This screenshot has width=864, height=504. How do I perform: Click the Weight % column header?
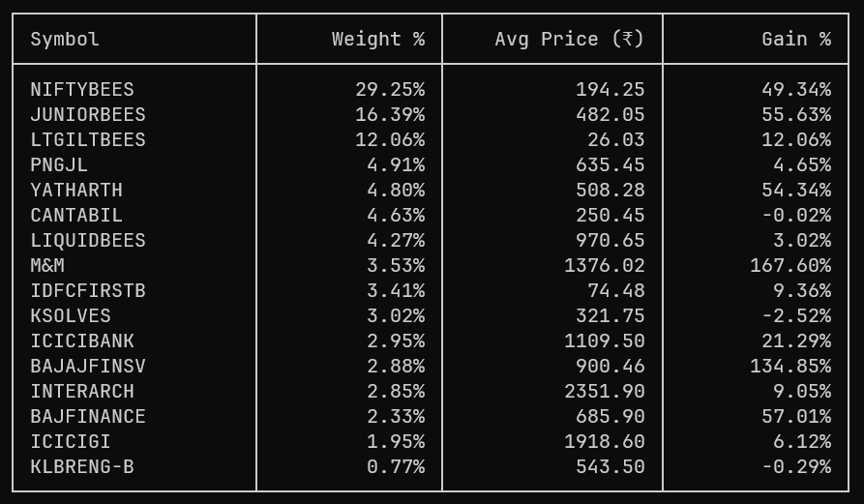[x=377, y=40]
